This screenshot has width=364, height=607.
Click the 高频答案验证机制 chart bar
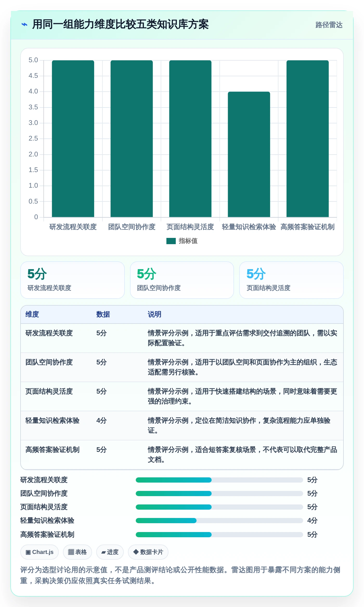click(x=308, y=138)
